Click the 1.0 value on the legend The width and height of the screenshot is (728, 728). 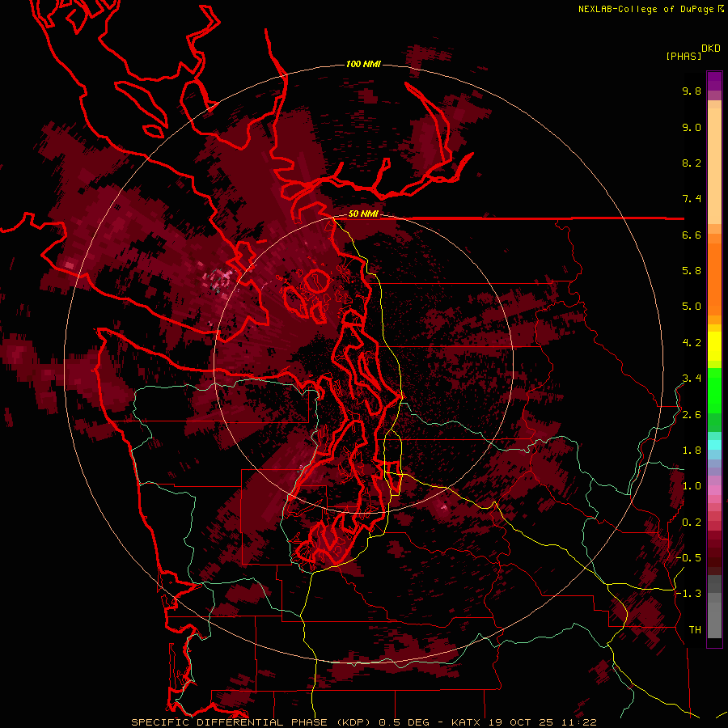[x=692, y=487]
